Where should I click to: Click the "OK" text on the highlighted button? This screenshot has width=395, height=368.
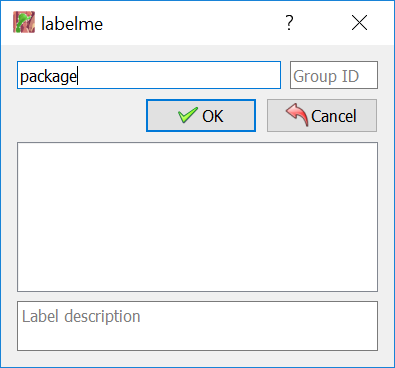[212, 116]
